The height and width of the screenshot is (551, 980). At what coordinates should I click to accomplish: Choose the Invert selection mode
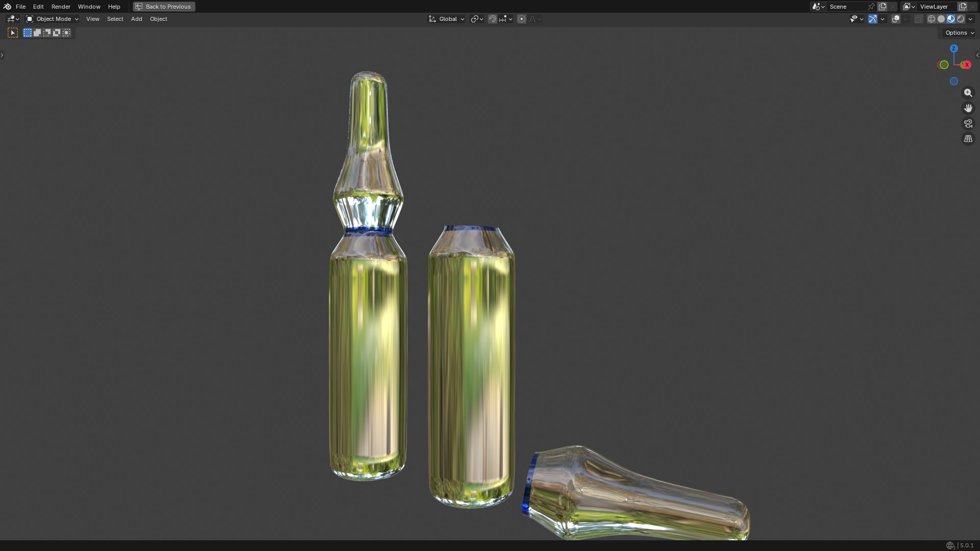point(57,33)
